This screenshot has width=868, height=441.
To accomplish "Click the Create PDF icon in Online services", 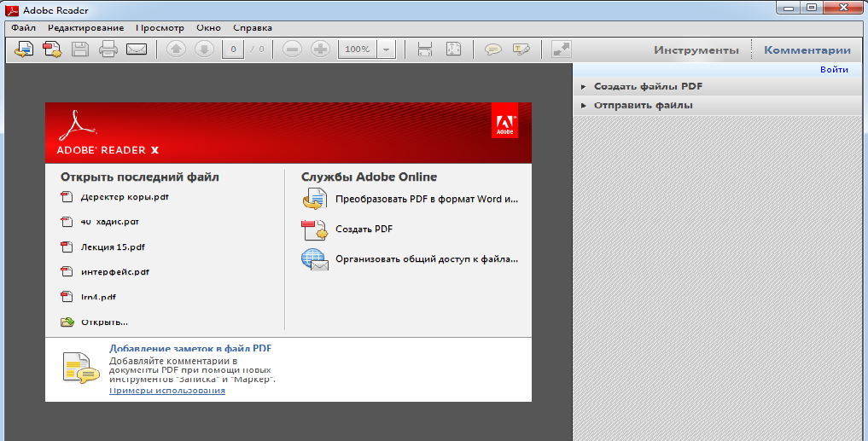I will click(314, 229).
